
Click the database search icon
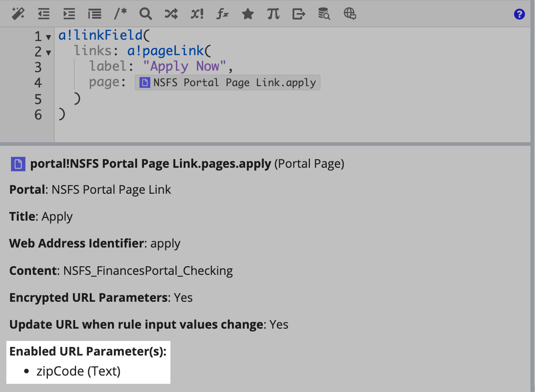(324, 14)
